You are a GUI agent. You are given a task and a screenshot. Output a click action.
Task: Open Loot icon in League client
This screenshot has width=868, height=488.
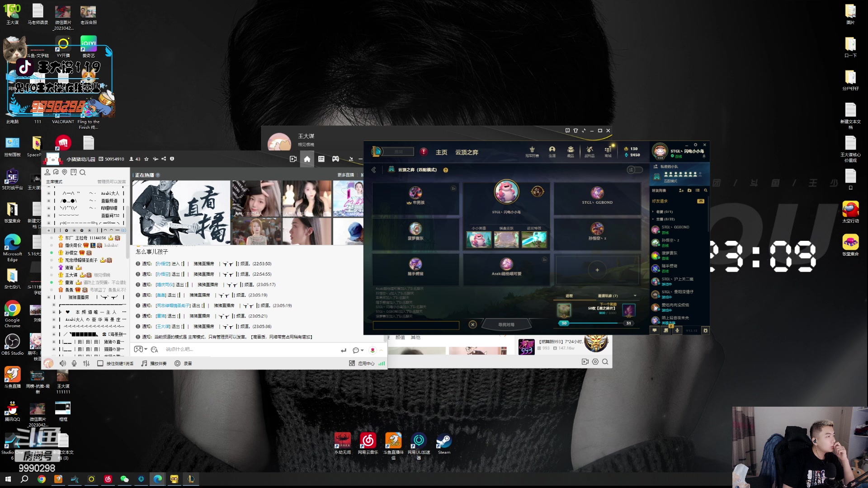[x=590, y=151]
